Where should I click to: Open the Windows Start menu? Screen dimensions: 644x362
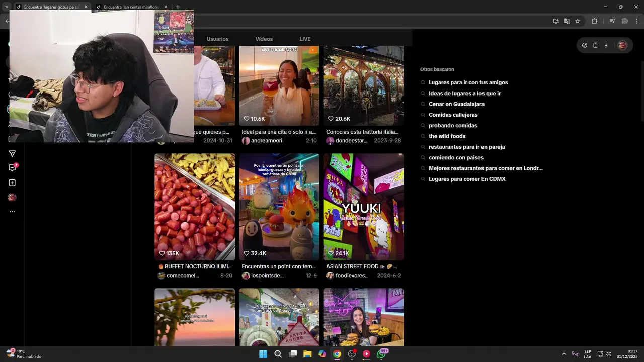pyautogui.click(x=263, y=354)
